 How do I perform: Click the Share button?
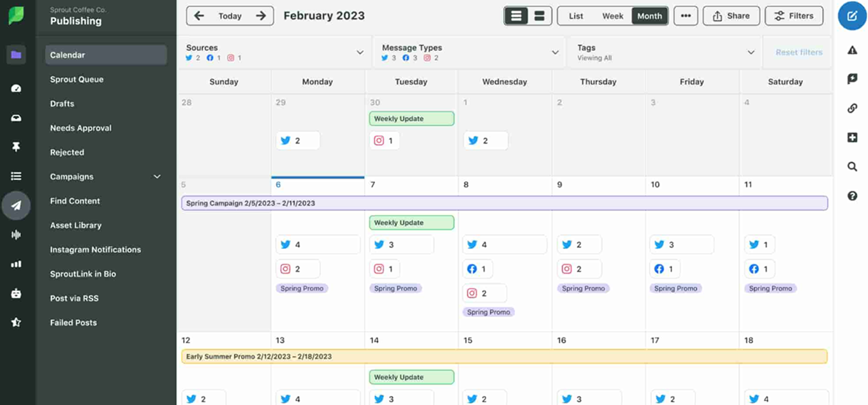point(731,16)
